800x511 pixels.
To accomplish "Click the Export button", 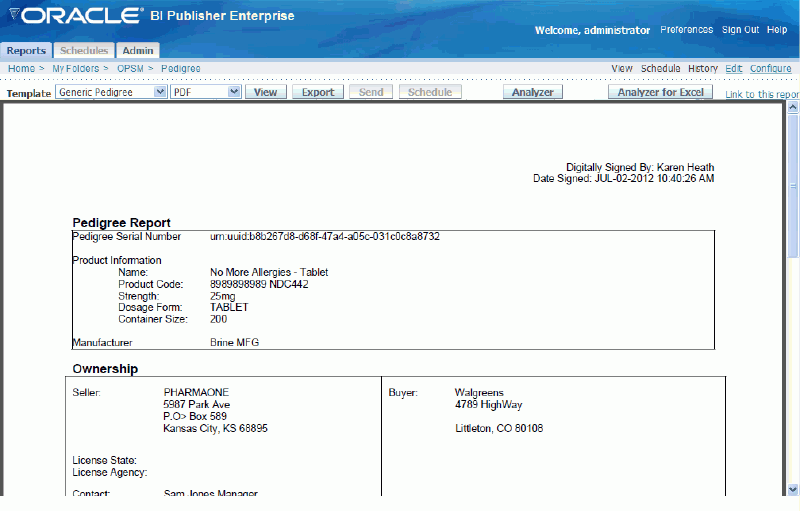I will 318,92.
